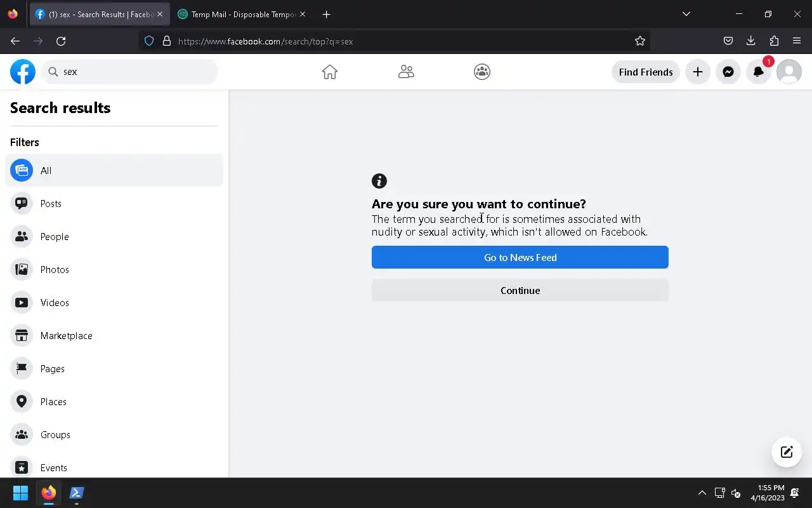
Task: Open a new tab with the plus button
Action: [326, 14]
